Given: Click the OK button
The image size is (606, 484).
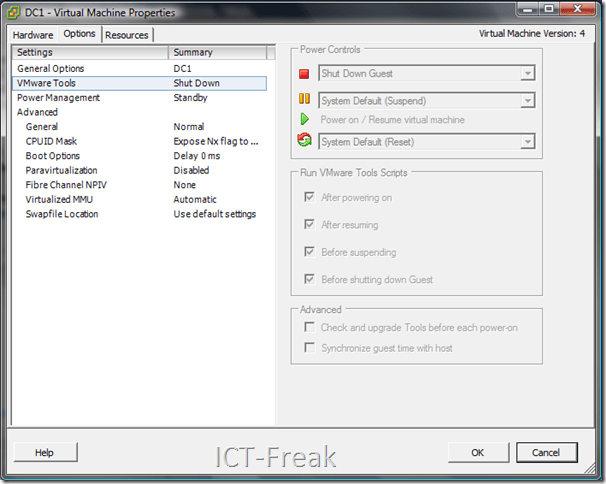Looking at the screenshot, I should [477, 452].
